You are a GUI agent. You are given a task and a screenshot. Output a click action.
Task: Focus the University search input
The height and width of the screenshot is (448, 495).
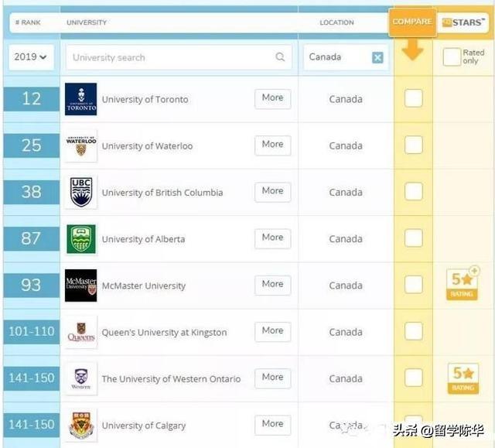pos(179,57)
